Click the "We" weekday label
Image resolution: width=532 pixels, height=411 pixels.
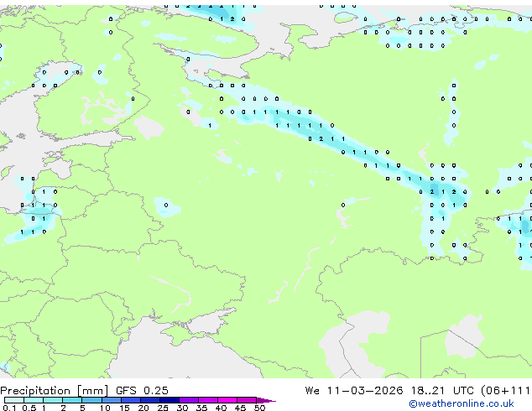[x=312, y=390]
